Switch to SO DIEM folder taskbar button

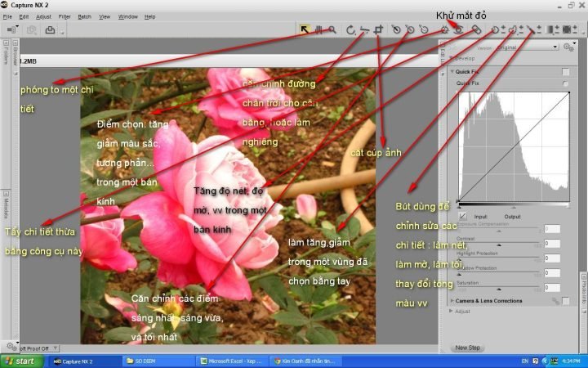click(159, 361)
